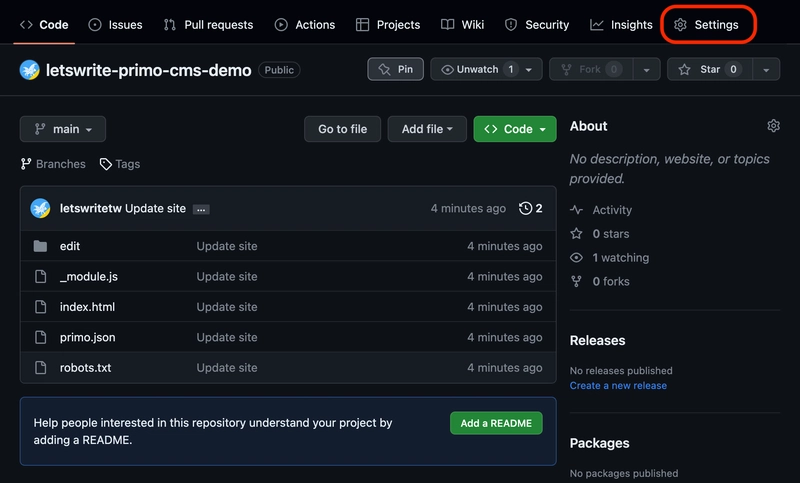800x483 pixels.
Task: Open the green Code clone dropdown
Action: pyautogui.click(x=515, y=129)
